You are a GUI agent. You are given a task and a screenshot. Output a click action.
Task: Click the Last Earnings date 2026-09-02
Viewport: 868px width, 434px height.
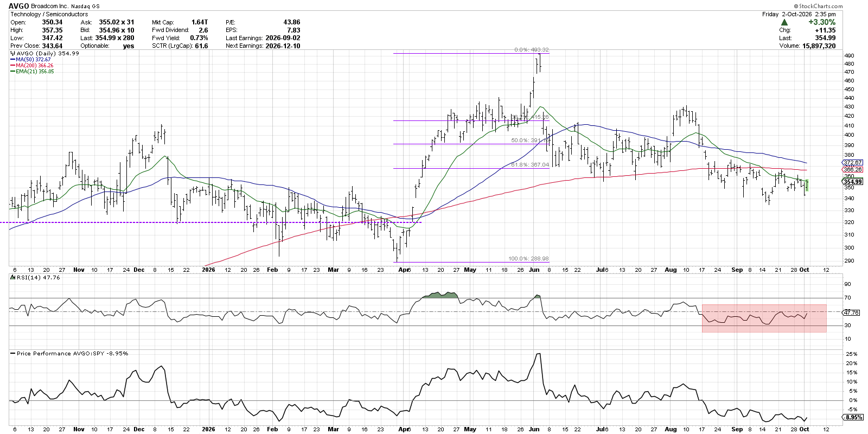(x=283, y=38)
